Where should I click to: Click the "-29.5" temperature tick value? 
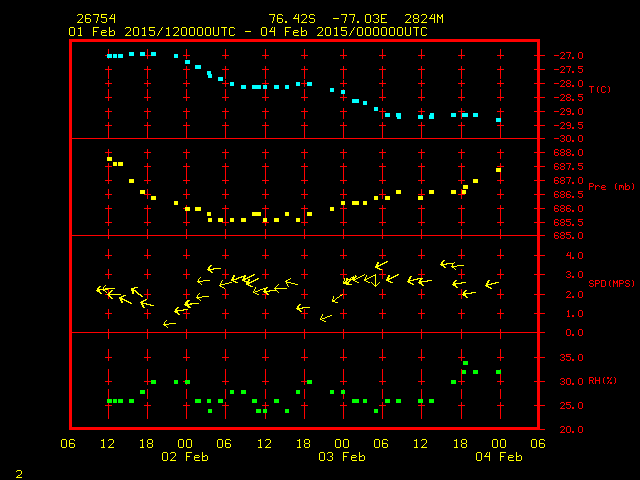point(568,126)
